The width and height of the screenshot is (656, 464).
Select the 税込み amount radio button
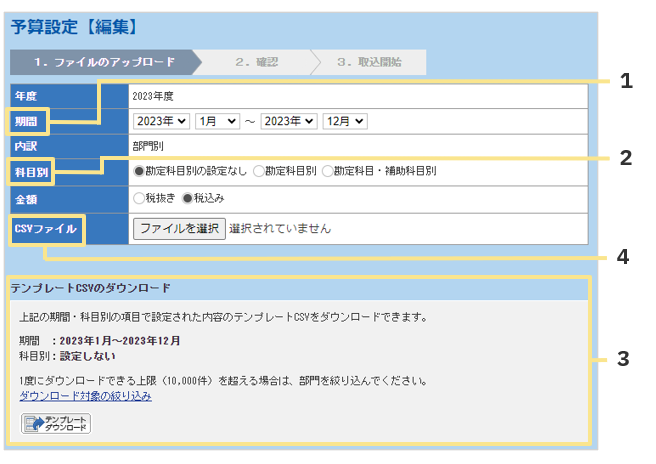click(x=187, y=198)
